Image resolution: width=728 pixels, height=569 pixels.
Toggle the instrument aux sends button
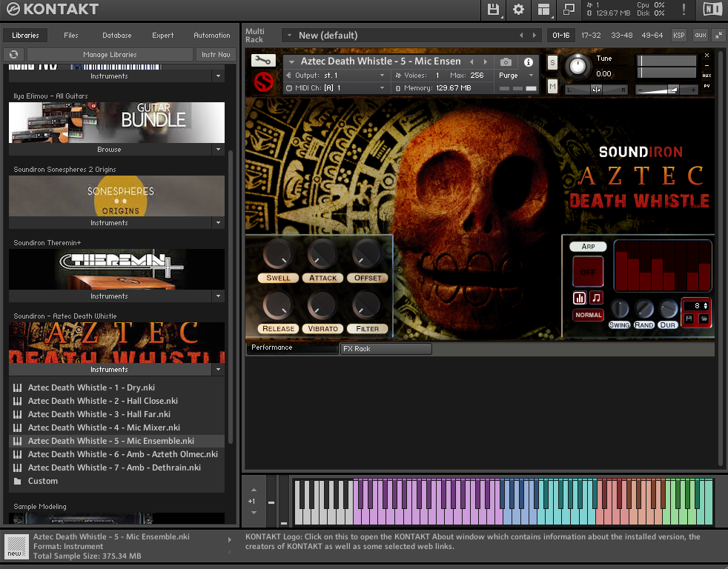(707, 76)
